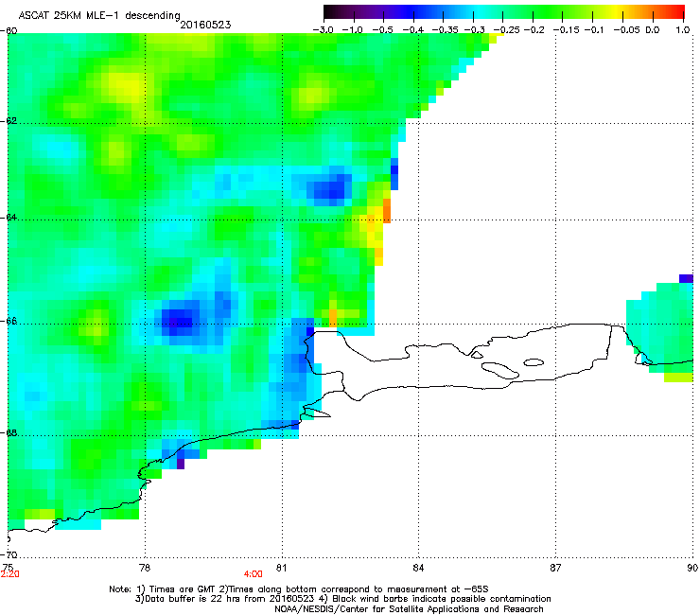
Task: Click the '-0.2' color scale label
Action: click(534, 30)
